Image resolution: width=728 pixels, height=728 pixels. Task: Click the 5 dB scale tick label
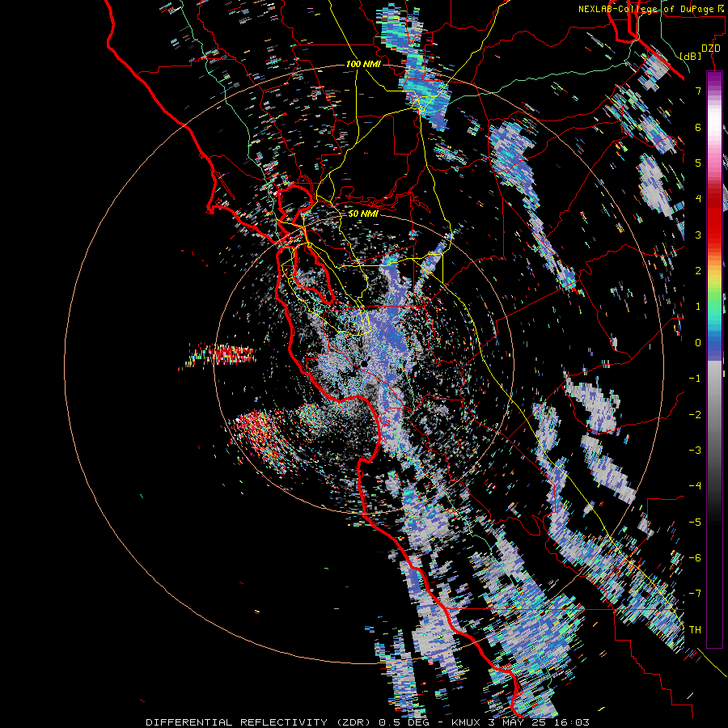coord(698,163)
